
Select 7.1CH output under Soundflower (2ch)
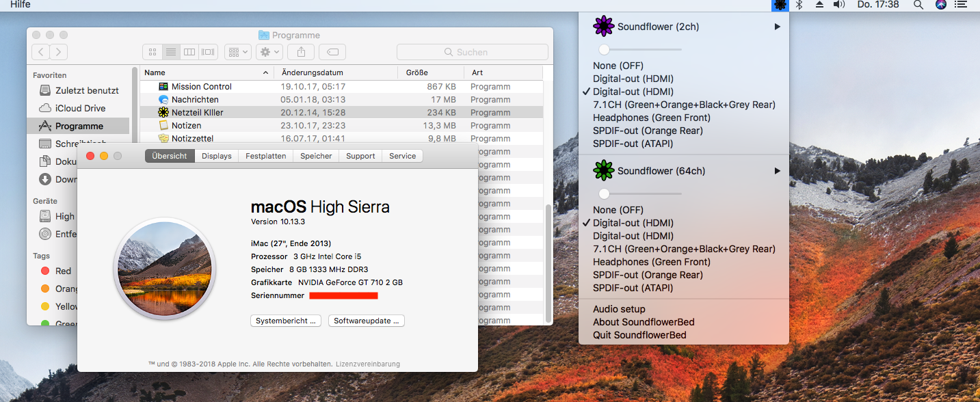click(x=684, y=105)
